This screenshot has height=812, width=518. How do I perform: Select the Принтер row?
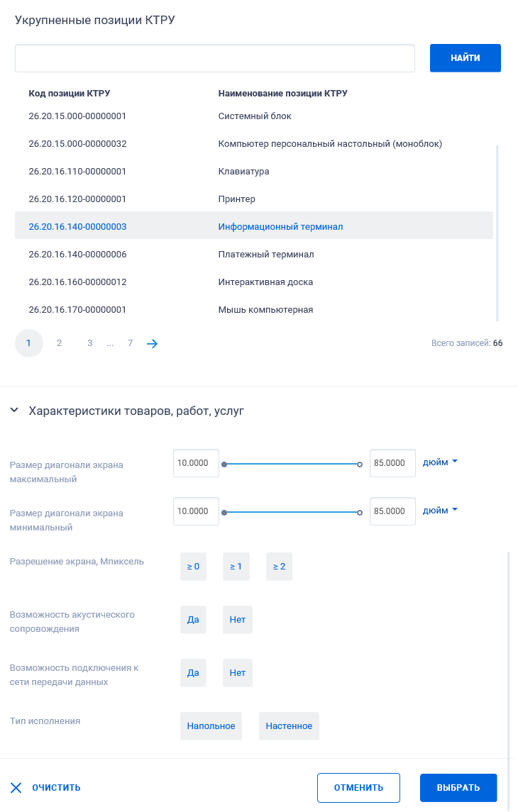point(254,199)
